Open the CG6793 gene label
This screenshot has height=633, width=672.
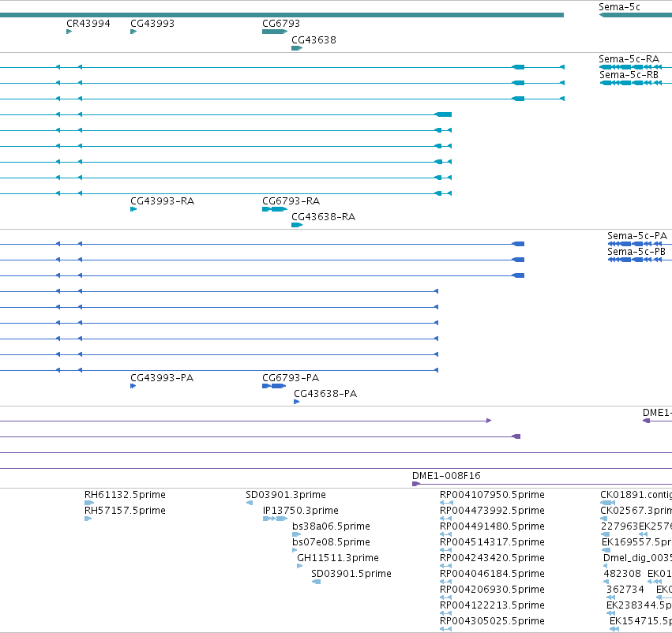click(x=281, y=24)
